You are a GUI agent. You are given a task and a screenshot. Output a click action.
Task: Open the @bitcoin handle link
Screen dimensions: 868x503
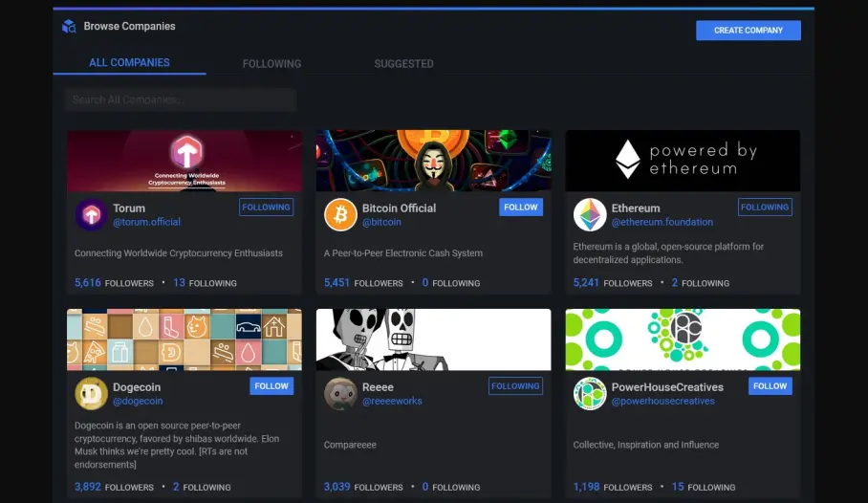[x=381, y=222]
